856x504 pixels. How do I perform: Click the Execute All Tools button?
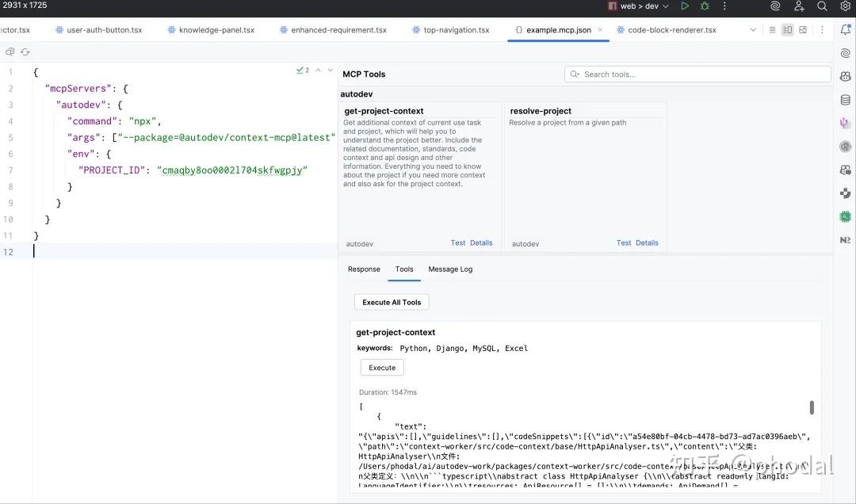(x=392, y=302)
